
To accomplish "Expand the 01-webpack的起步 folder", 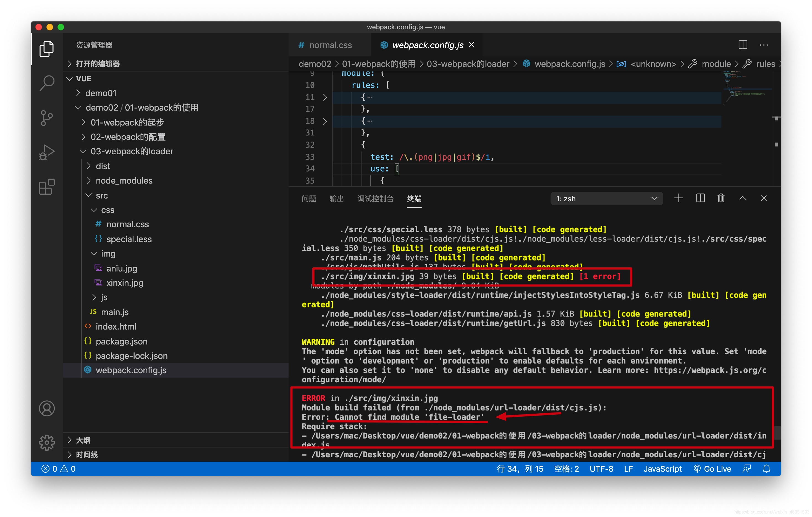I will click(176, 122).
